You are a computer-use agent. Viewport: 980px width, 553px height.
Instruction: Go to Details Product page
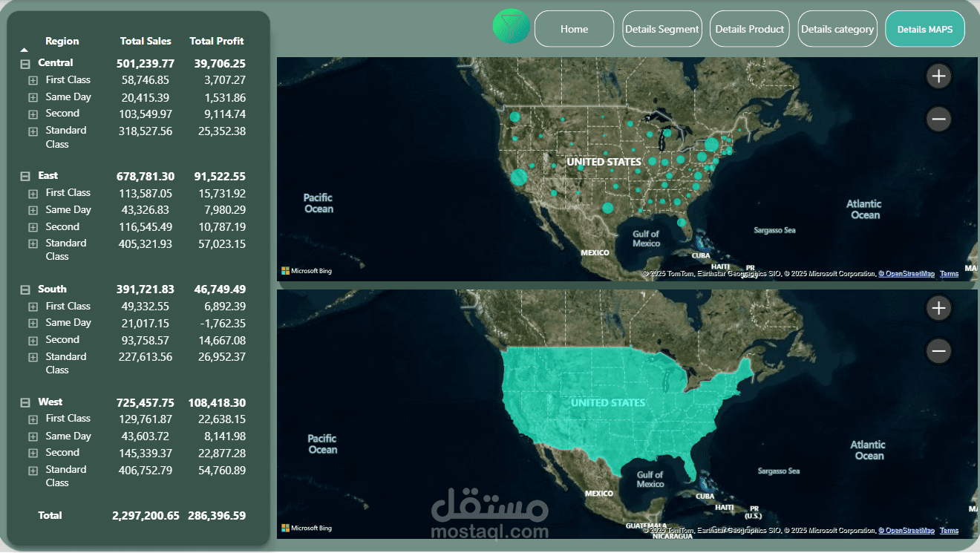coord(749,29)
